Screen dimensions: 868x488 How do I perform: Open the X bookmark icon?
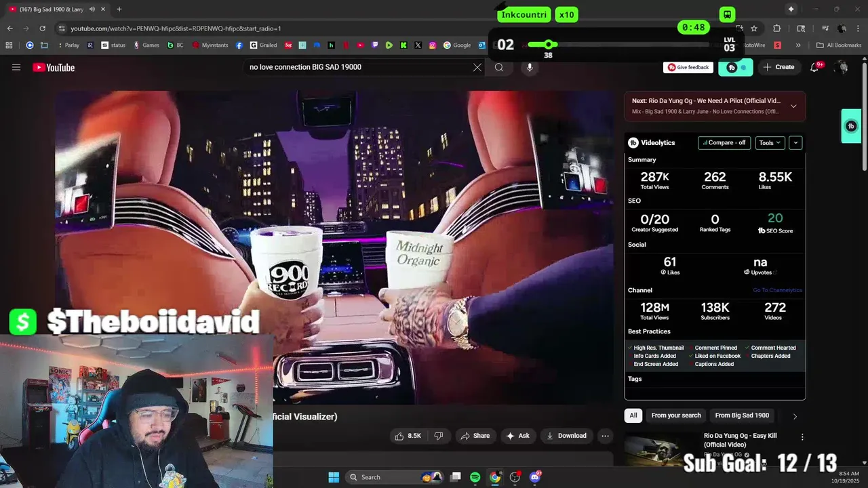pos(418,45)
